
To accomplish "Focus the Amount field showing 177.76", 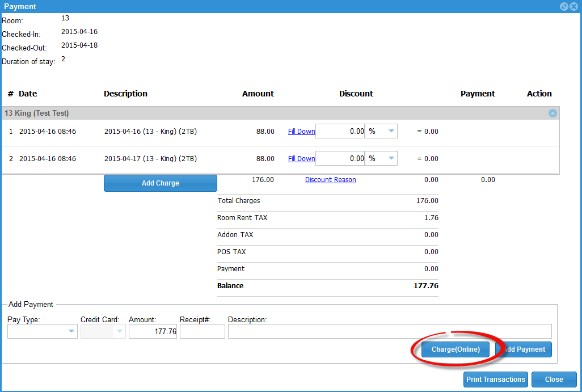I will [x=153, y=331].
